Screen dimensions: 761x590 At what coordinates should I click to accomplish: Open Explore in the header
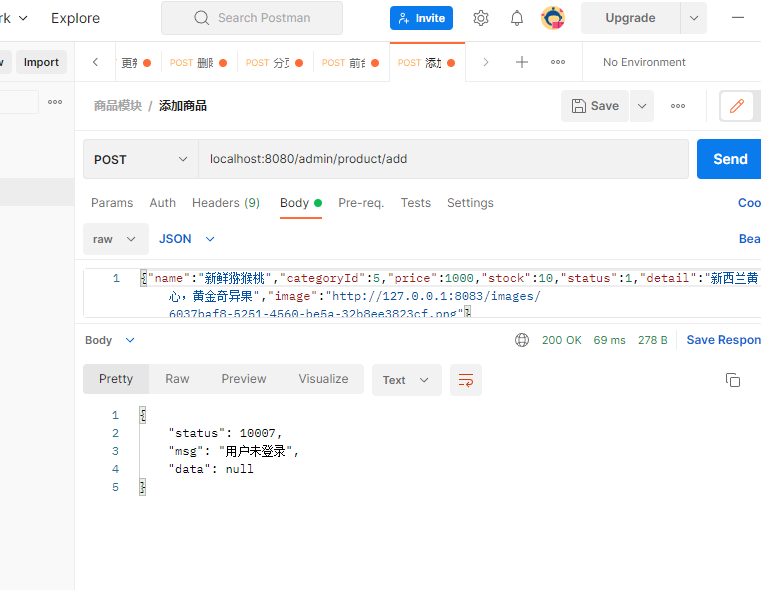(75, 18)
